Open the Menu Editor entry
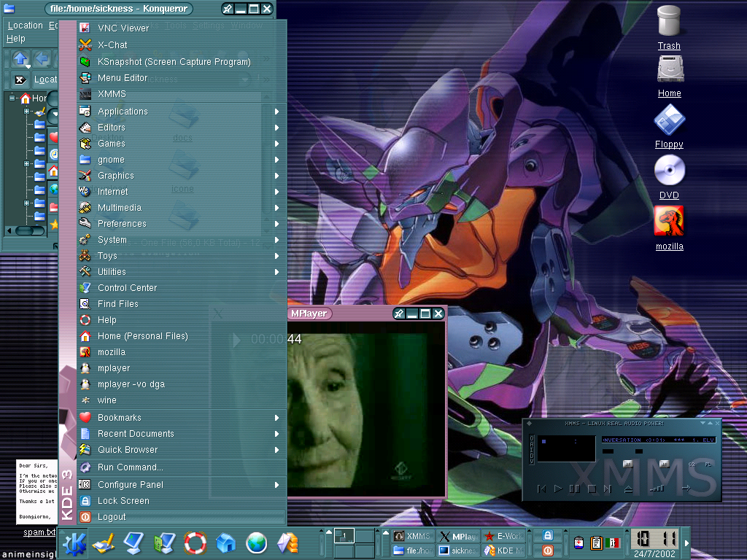Viewport: 747px width, 560px height. pyautogui.click(x=181, y=77)
